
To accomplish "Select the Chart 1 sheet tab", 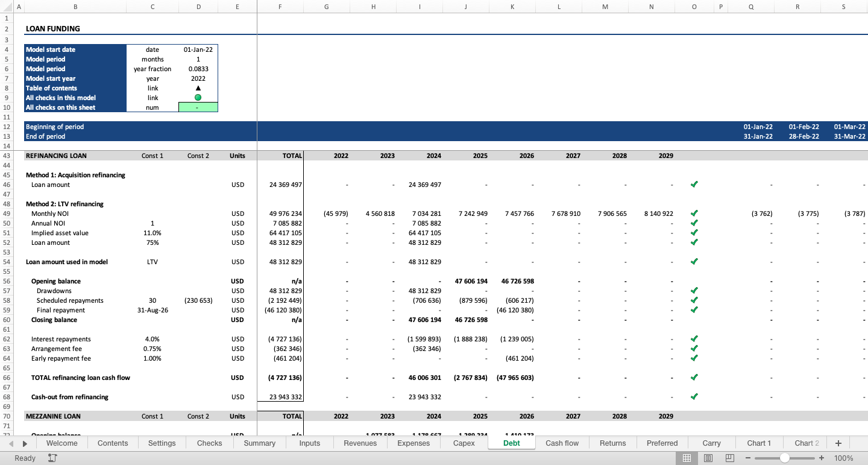I will click(759, 443).
